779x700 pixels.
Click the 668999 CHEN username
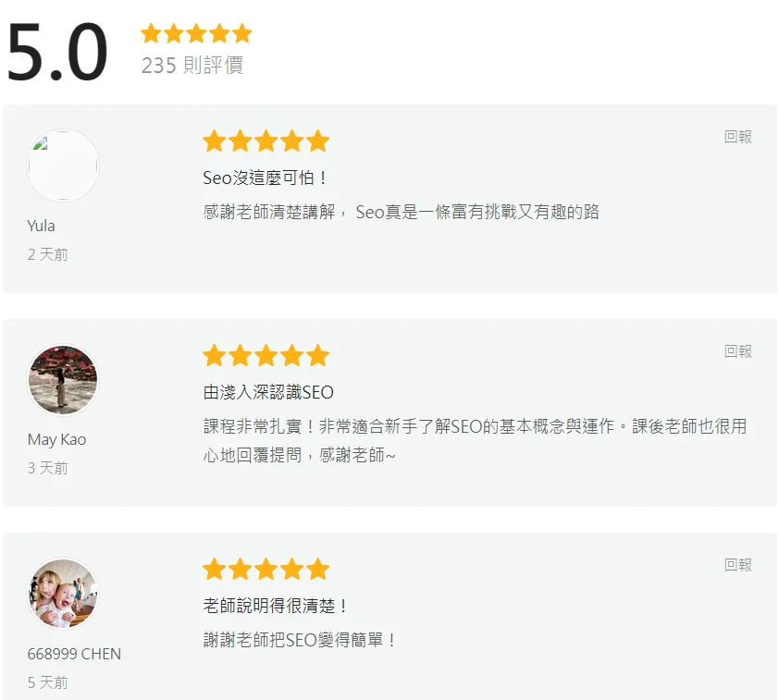pyautogui.click(x=74, y=654)
